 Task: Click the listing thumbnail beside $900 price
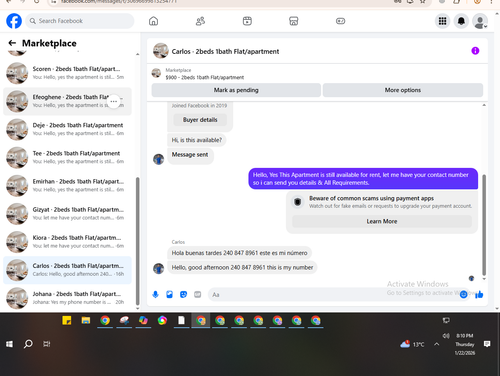click(156, 73)
